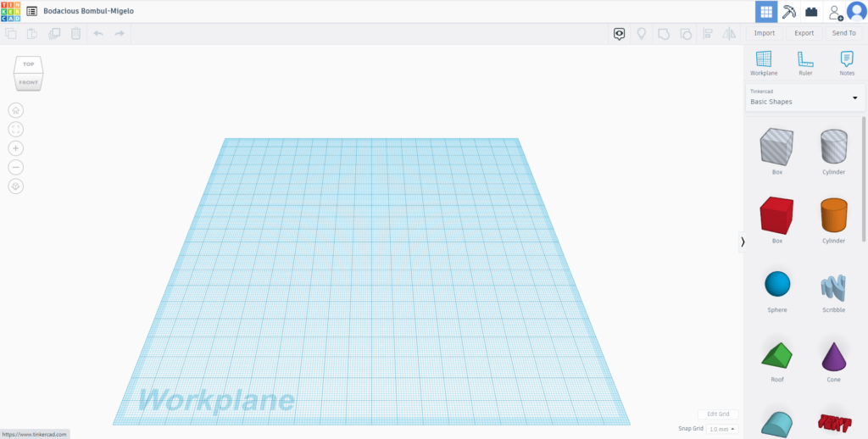The width and height of the screenshot is (868, 439).
Task: Select the Ruler tool
Action: (805, 63)
